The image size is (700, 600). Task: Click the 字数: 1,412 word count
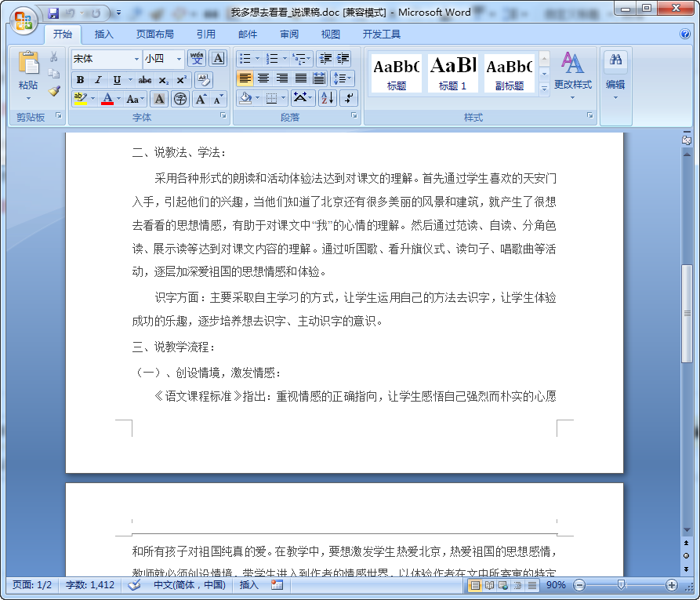89,585
